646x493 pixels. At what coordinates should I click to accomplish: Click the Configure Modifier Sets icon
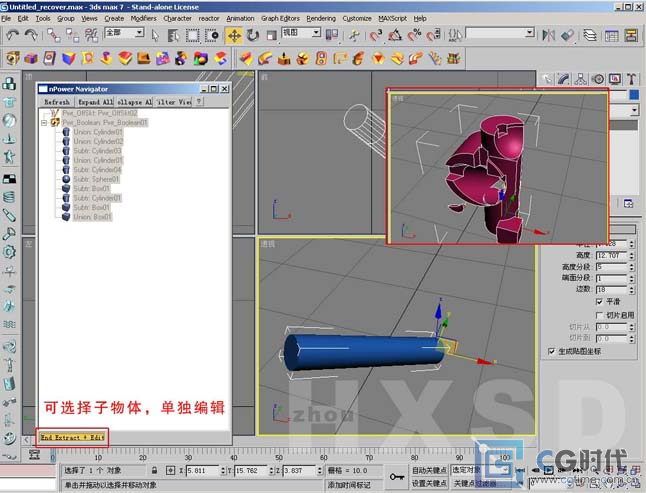[629, 203]
